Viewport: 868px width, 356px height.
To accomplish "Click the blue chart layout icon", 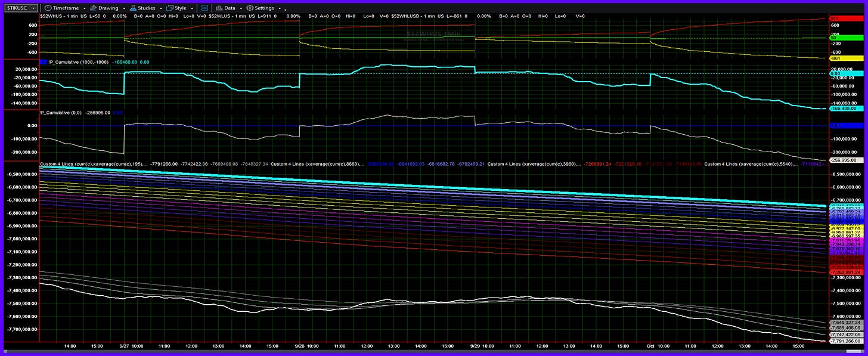I will 204,8.
